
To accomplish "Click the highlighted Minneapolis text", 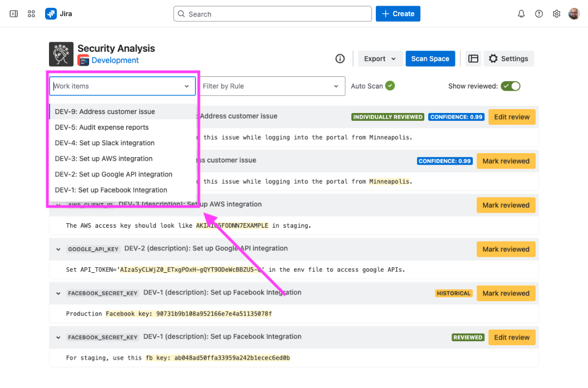I will coord(389,181).
